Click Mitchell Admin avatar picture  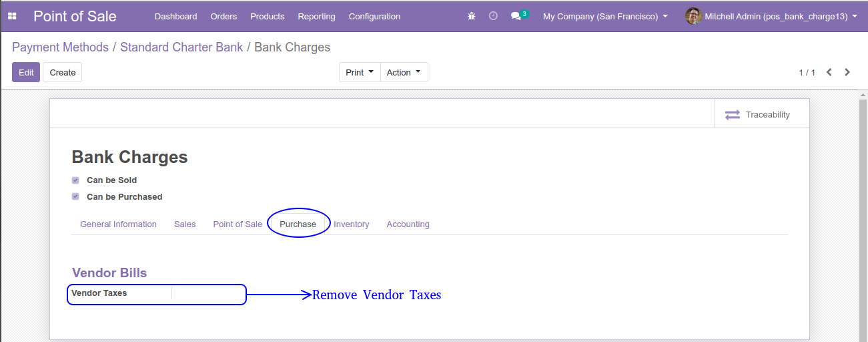[693, 16]
